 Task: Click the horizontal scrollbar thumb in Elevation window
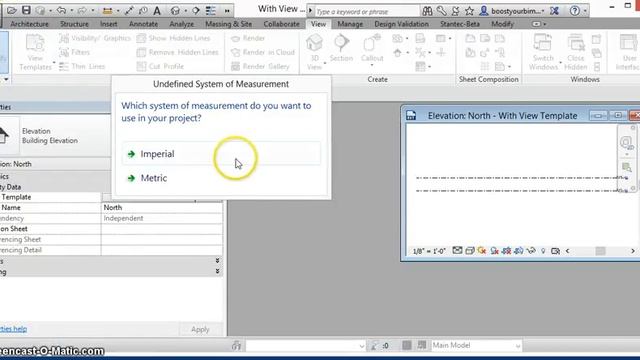[x=600, y=251]
